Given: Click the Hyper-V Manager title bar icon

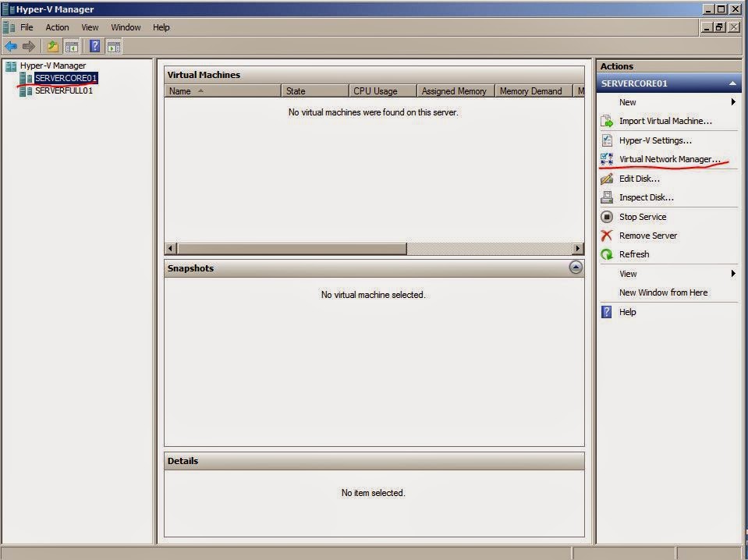Looking at the screenshot, I should 8,9.
